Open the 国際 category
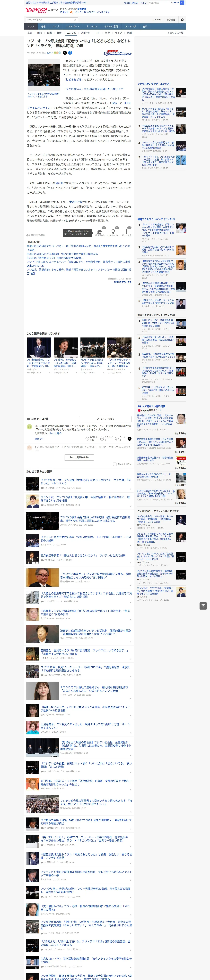The image size is (210, 980). coord(49,33)
